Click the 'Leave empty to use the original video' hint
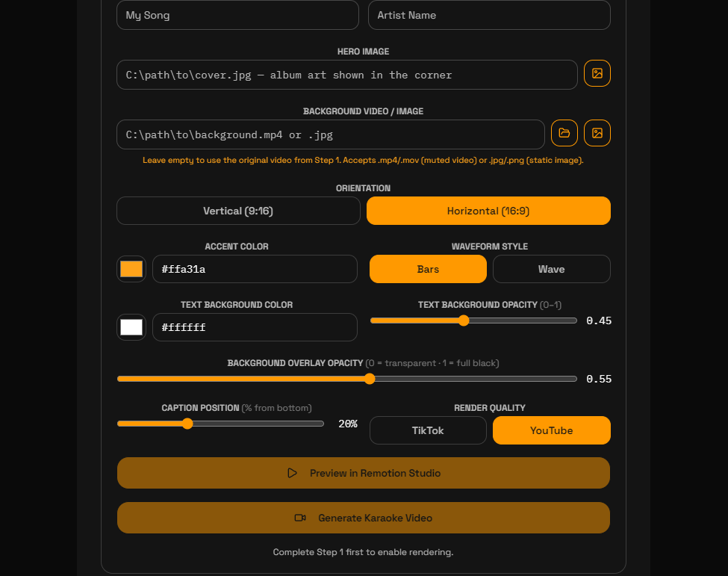The height and width of the screenshot is (576, 728). pyautogui.click(x=363, y=161)
